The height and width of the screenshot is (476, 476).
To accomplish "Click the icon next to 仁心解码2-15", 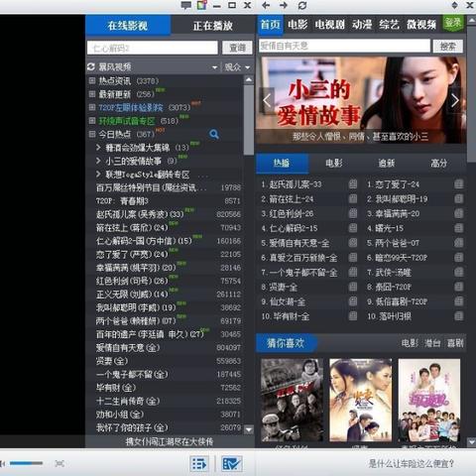I will (353, 228).
